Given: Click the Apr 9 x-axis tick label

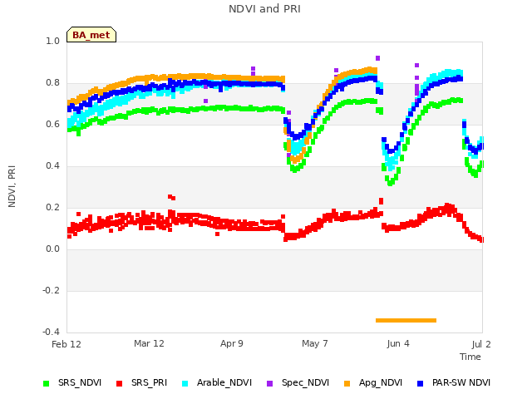Looking at the screenshot, I should [x=232, y=343].
